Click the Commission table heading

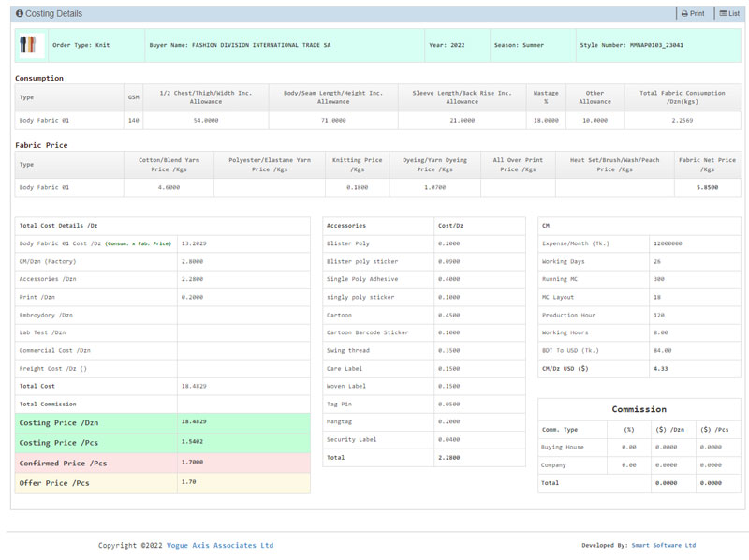pos(639,409)
